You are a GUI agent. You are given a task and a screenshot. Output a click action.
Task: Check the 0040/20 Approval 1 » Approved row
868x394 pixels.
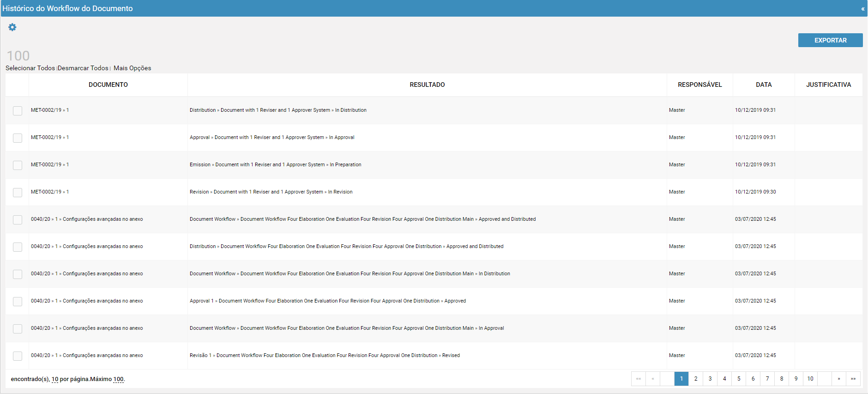[x=18, y=302]
